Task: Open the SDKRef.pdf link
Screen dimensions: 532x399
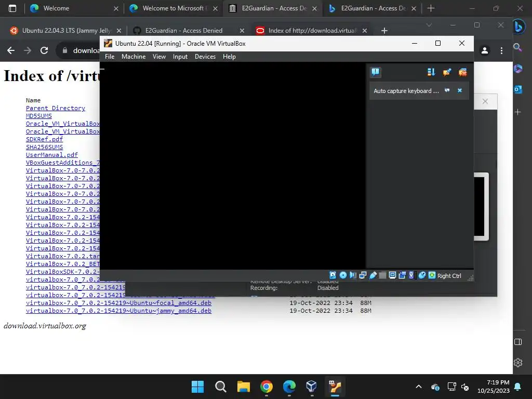Action: [45, 139]
